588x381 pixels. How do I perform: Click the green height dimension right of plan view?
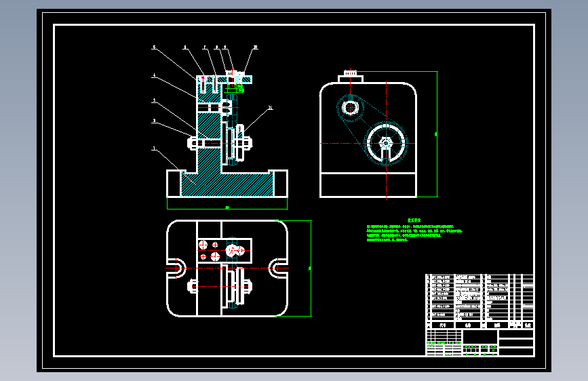click(x=311, y=268)
